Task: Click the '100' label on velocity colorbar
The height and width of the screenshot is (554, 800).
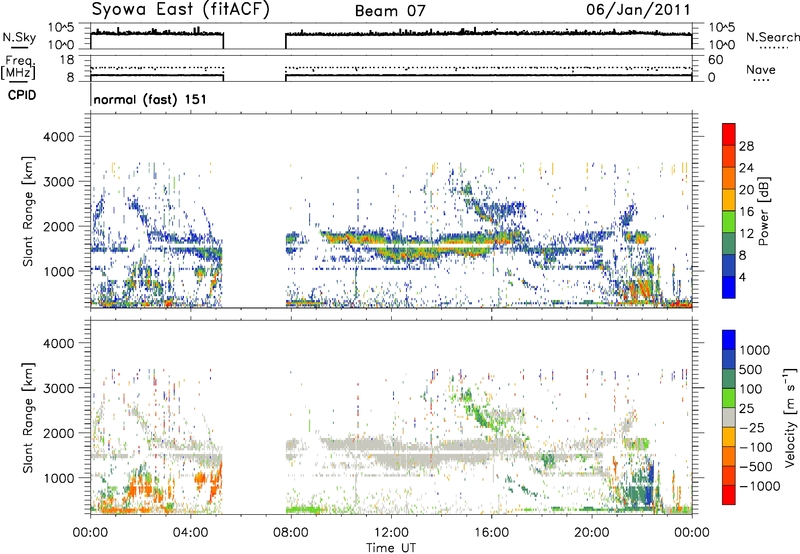Action: pos(751,389)
